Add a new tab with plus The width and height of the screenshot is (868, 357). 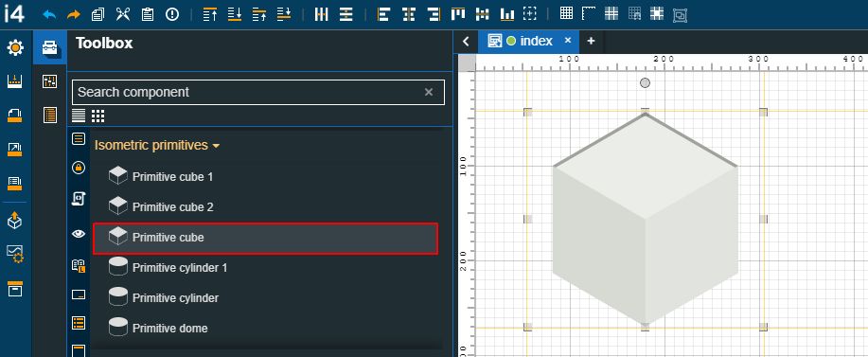pos(591,41)
